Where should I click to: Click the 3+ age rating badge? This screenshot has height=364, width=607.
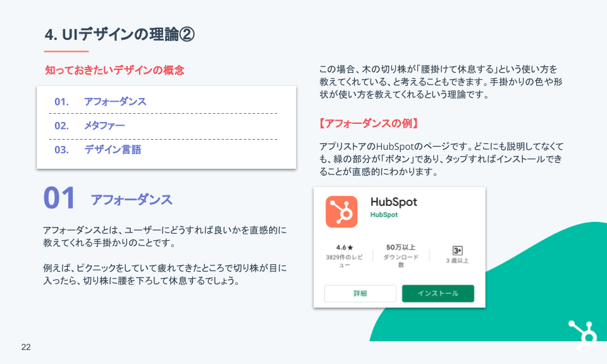click(x=458, y=250)
